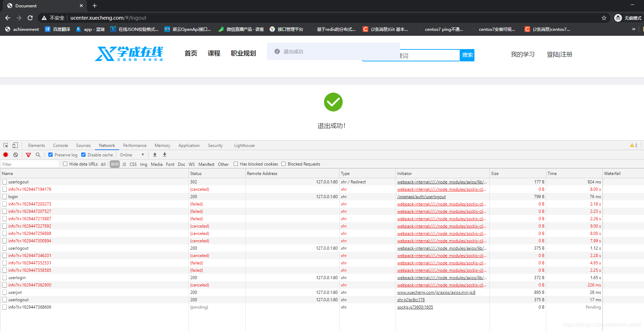
Task: Deselect the XHR request type filter
Action: click(x=115, y=164)
